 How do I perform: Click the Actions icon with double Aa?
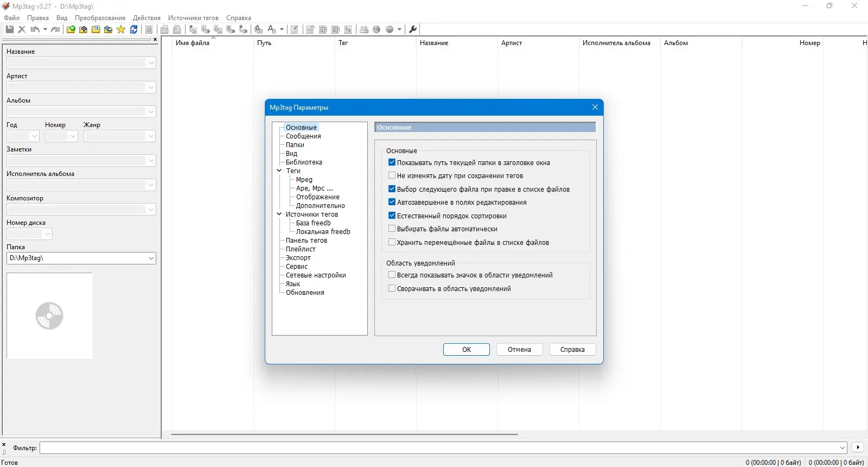click(259, 29)
